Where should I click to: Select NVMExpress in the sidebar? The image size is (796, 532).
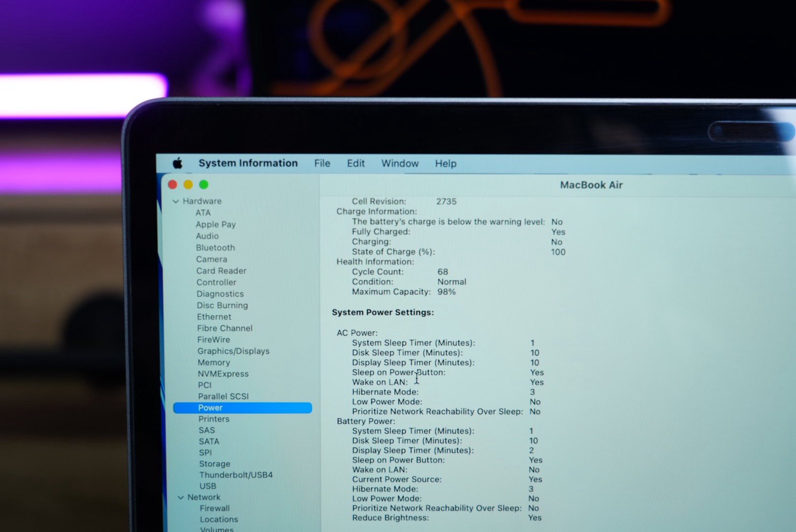coord(223,374)
